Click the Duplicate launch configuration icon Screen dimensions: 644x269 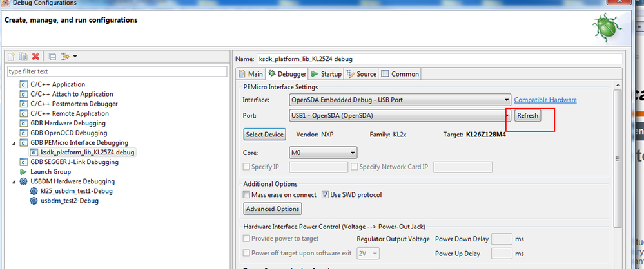click(x=23, y=57)
